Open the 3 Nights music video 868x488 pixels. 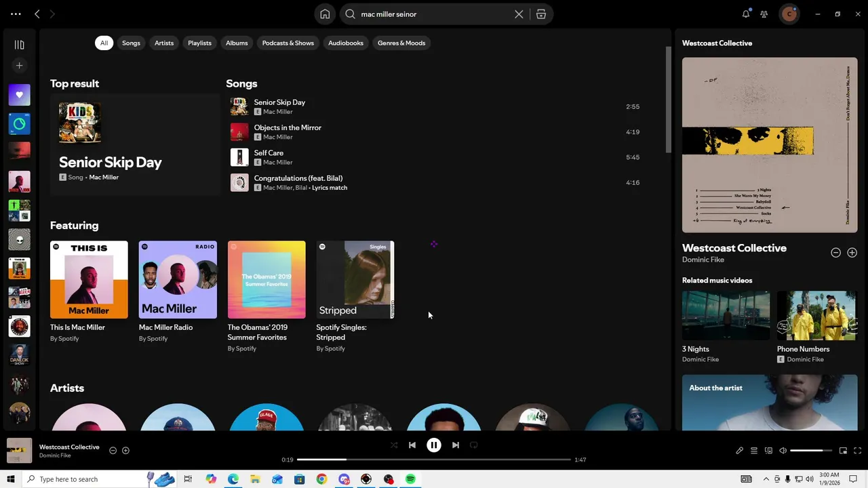[726, 327]
